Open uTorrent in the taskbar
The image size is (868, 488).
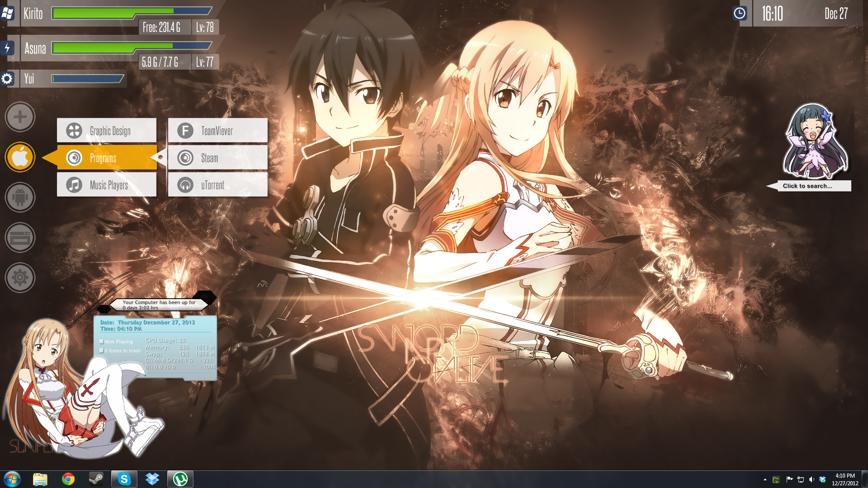pos(180,479)
